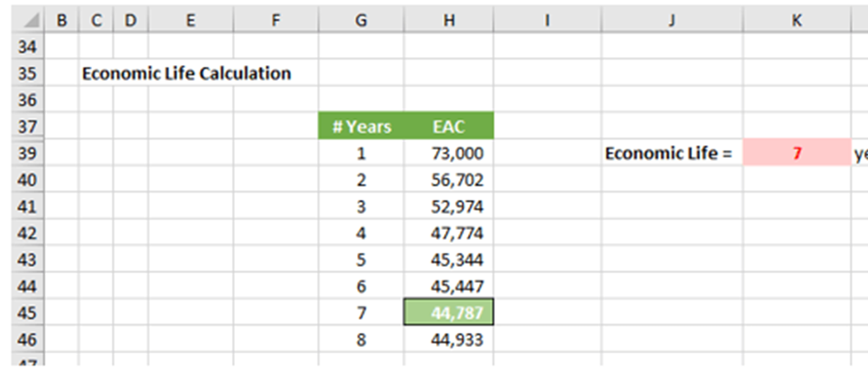Select column G header

point(361,21)
